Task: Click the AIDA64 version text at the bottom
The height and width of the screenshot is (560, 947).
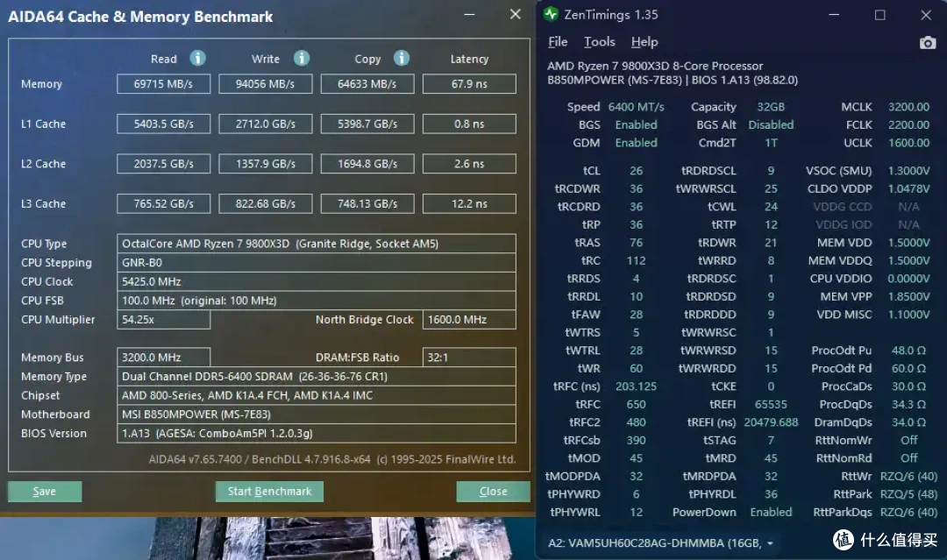Action: (332, 459)
